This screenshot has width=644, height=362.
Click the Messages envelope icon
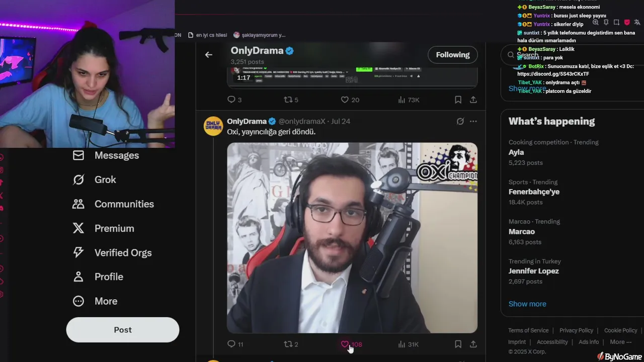click(x=78, y=155)
